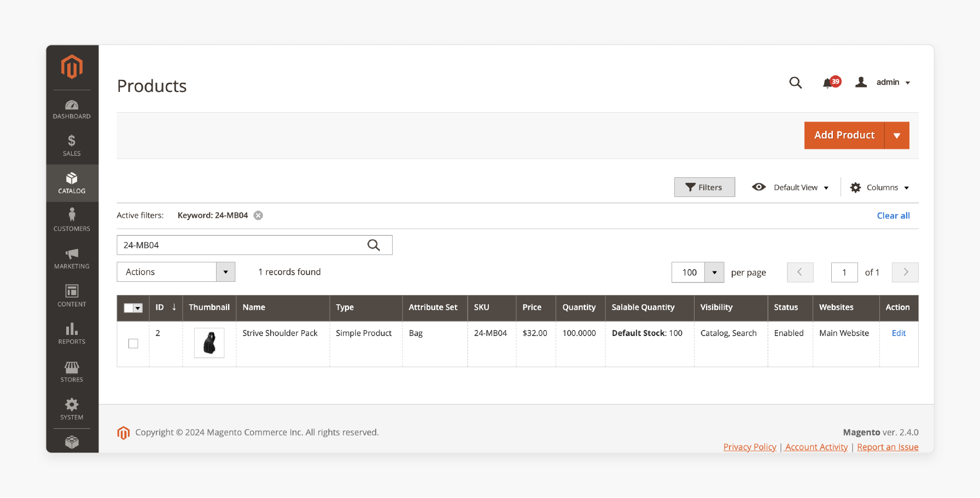This screenshot has height=498, width=980.
Task: Open the Catalog sidebar menu
Action: 72,183
